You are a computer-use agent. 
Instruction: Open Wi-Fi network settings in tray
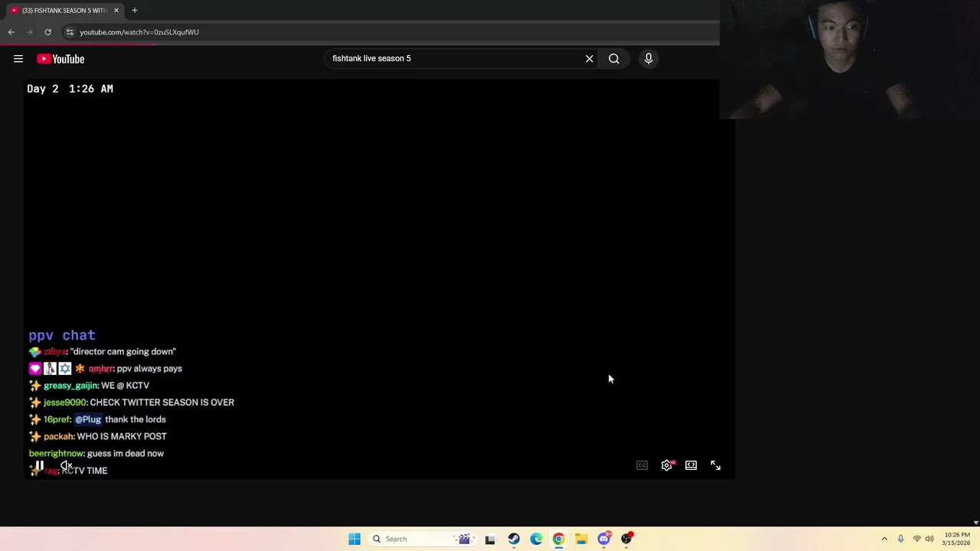click(x=917, y=539)
